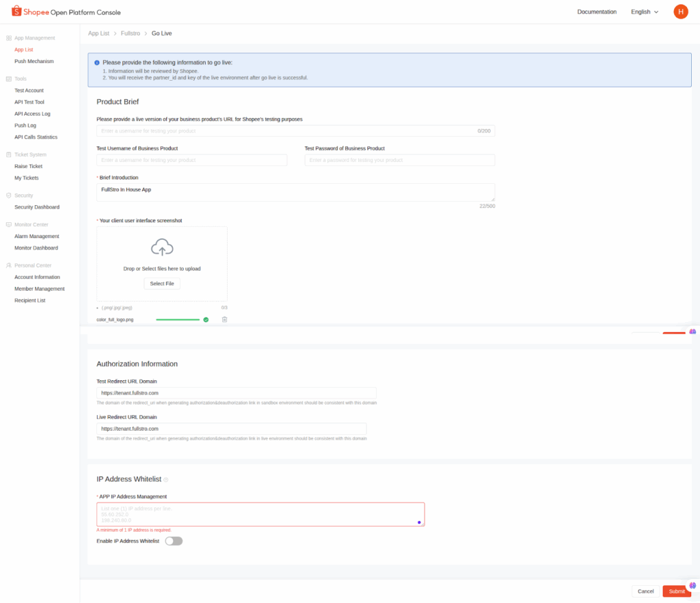Click the Select File button

162,283
